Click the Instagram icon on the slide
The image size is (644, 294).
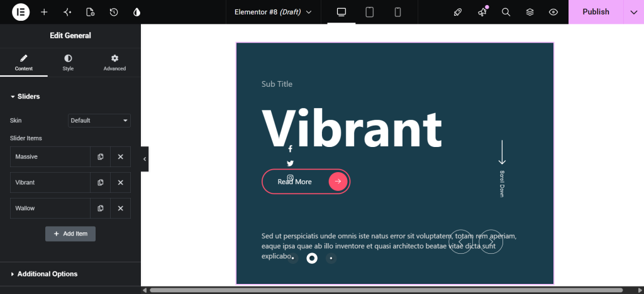tap(290, 178)
